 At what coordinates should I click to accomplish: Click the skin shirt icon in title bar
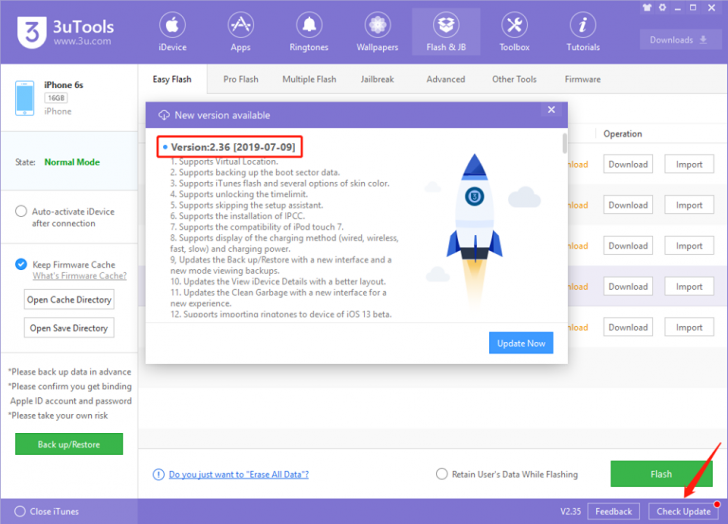647,7
